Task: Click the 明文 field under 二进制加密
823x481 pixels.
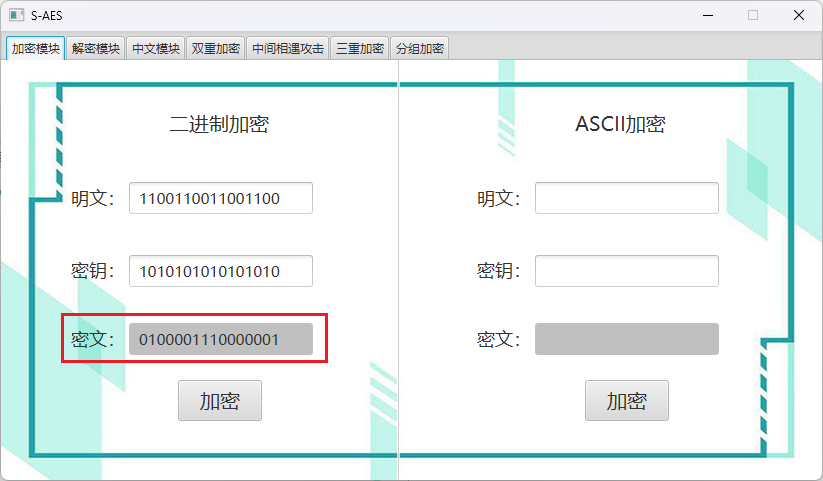Action: pyautogui.click(x=220, y=198)
